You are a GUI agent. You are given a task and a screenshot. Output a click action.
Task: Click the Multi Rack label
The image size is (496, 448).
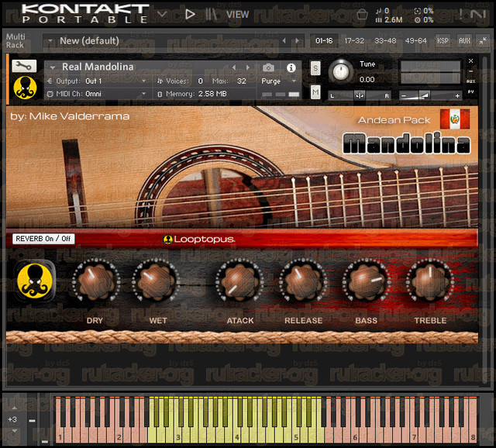coord(15,41)
